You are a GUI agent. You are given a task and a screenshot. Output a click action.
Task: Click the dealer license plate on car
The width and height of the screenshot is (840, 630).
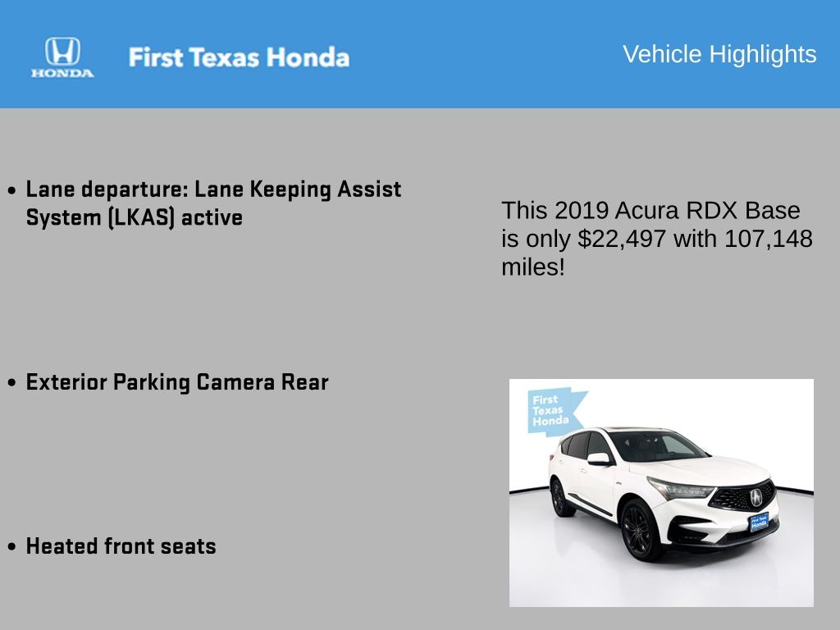coord(759,522)
